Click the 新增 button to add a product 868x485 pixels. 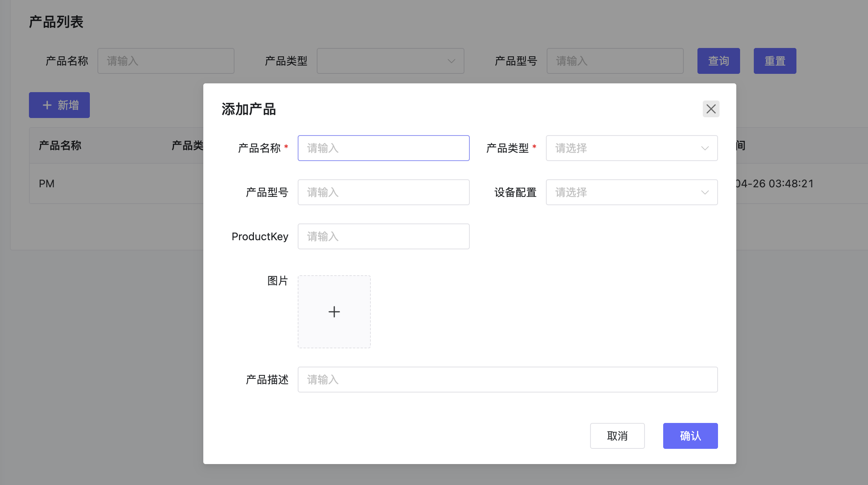59,105
